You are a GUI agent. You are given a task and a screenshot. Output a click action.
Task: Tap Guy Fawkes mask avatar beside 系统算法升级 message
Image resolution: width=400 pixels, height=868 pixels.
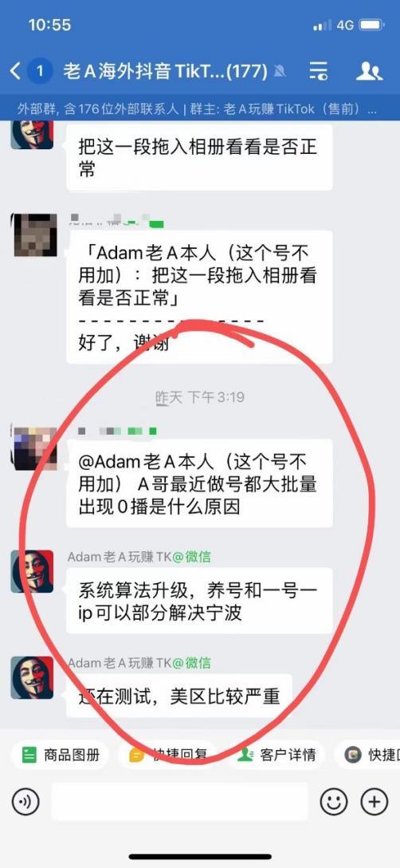click(x=32, y=571)
